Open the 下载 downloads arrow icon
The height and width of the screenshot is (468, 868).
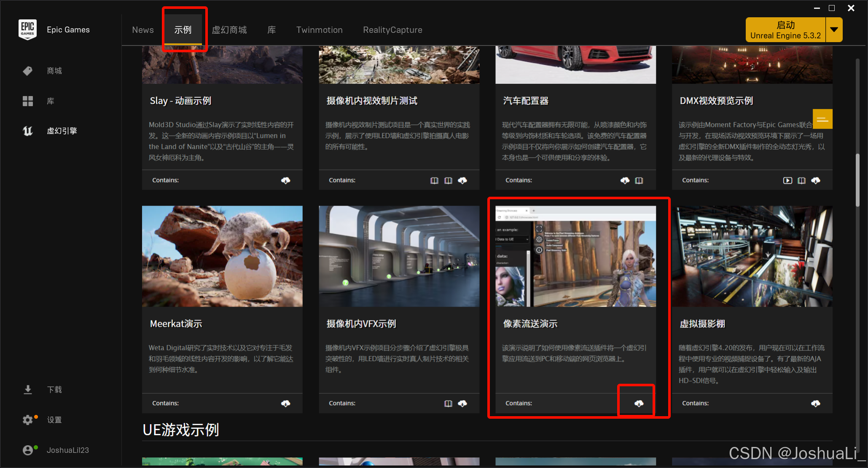coord(27,390)
